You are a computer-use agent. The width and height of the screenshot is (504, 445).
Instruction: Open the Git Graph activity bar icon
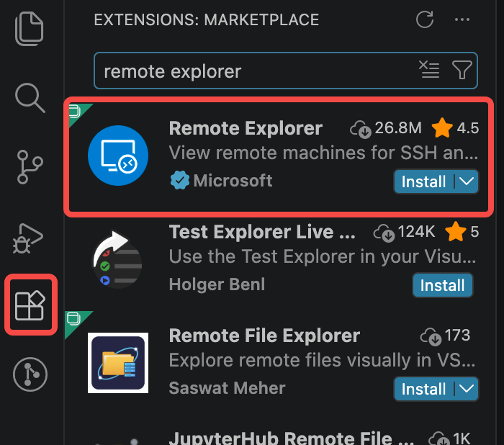[x=30, y=374]
